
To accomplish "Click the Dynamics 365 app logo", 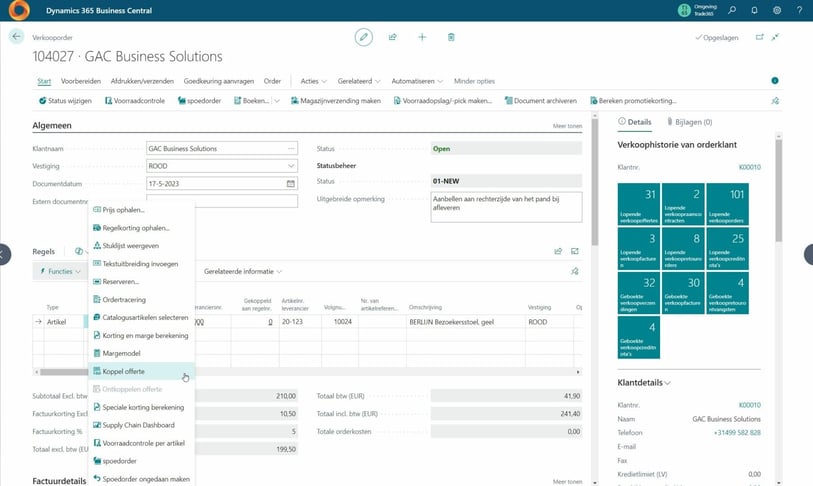I will tap(19, 10).
